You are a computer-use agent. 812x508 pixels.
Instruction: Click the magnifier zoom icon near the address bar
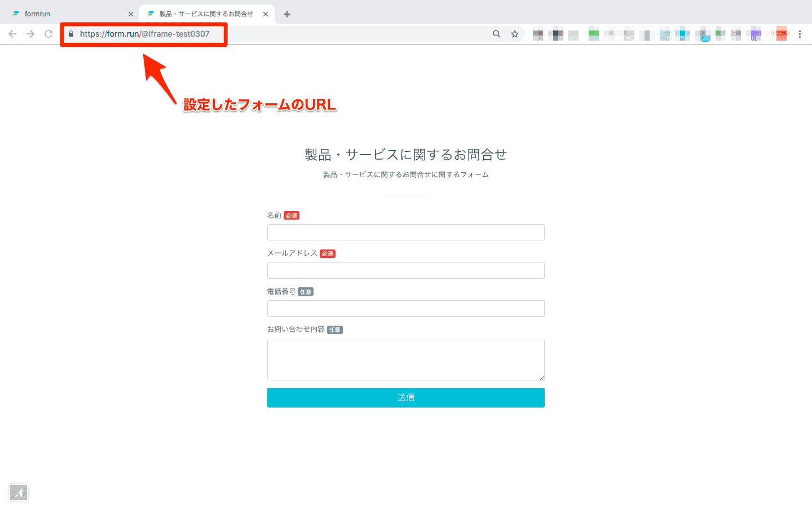[496, 34]
